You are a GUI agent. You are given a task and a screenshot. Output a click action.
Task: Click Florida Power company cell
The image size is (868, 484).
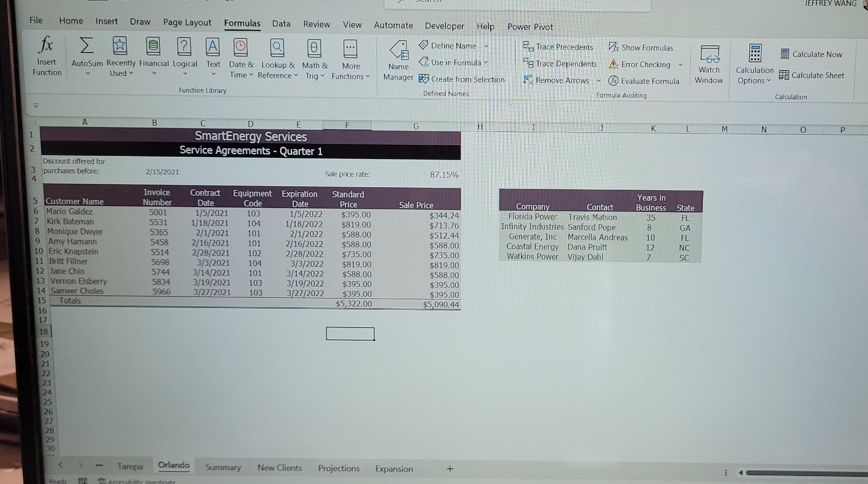(x=532, y=217)
